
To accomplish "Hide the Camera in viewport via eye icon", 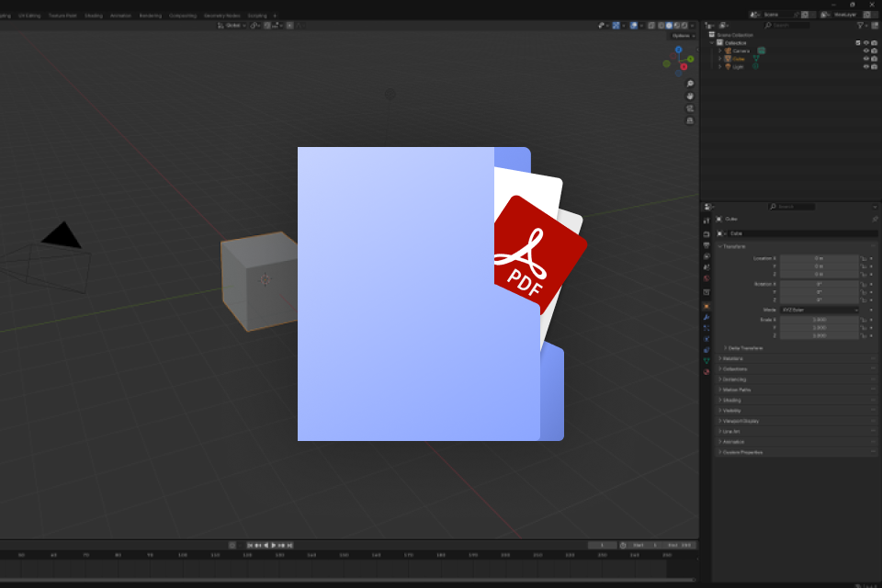I will pos(866,51).
